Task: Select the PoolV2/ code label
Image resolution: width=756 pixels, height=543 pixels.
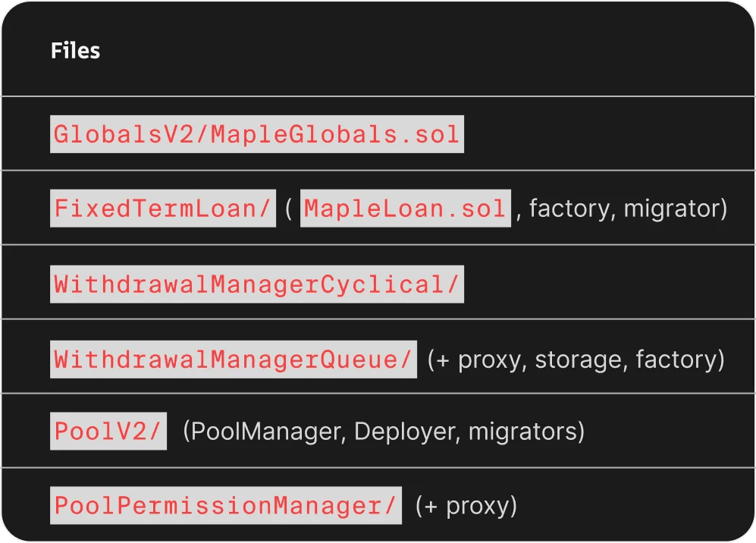Action: 108,431
